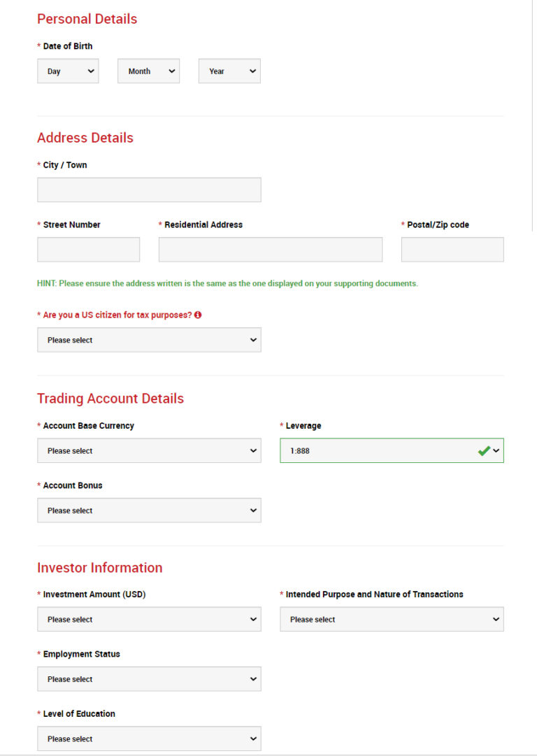Click the Trading Account Details heading
This screenshot has height=756, width=537.
pyautogui.click(x=110, y=398)
